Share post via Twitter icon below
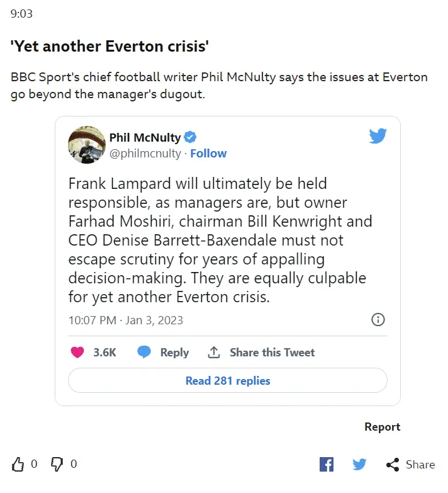 coord(359,465)
